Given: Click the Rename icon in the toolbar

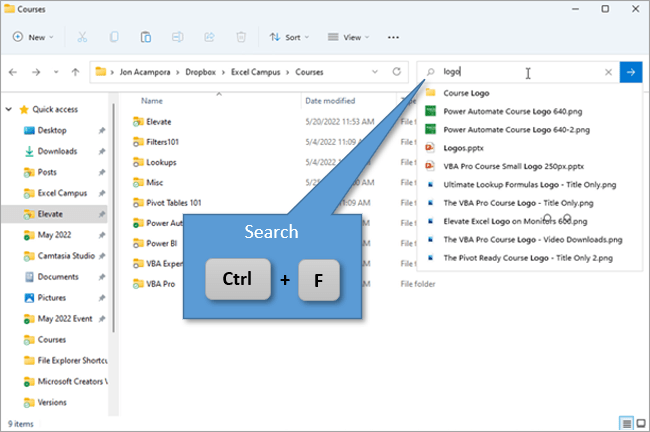Looking at the screenshot, I should point(178,37).
